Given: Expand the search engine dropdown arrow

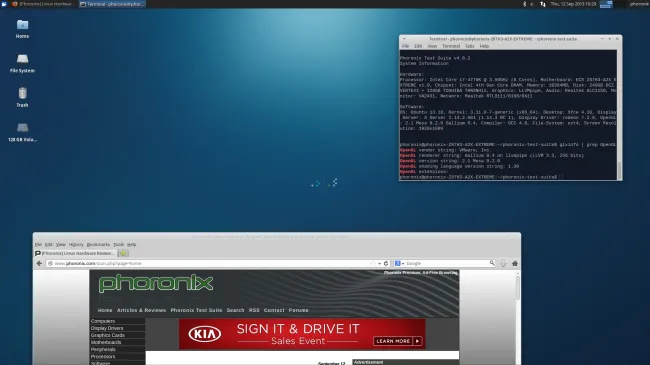Looking at the screenshot, I should click(x=403, y=263).
